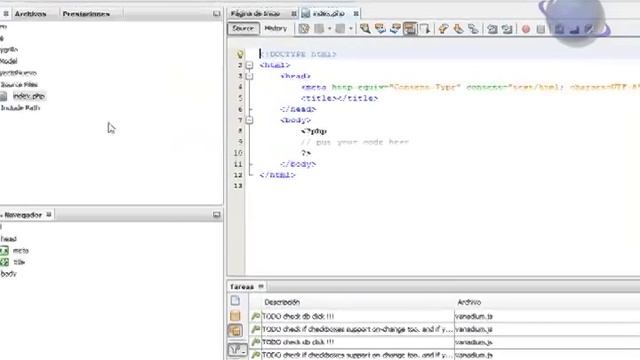Click top blank-page scope icon in Tareas
The height and width of the screenshot is (360, 640).
(235, 301)
